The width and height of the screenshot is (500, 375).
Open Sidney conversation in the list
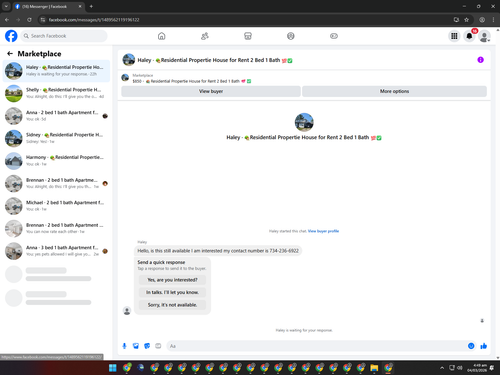[x=56, y=138]
